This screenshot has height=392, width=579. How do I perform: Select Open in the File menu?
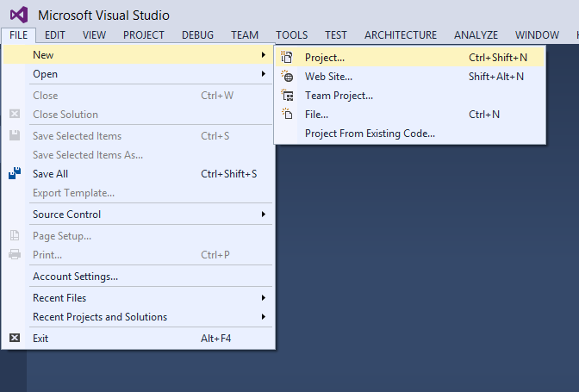point(138,74)
